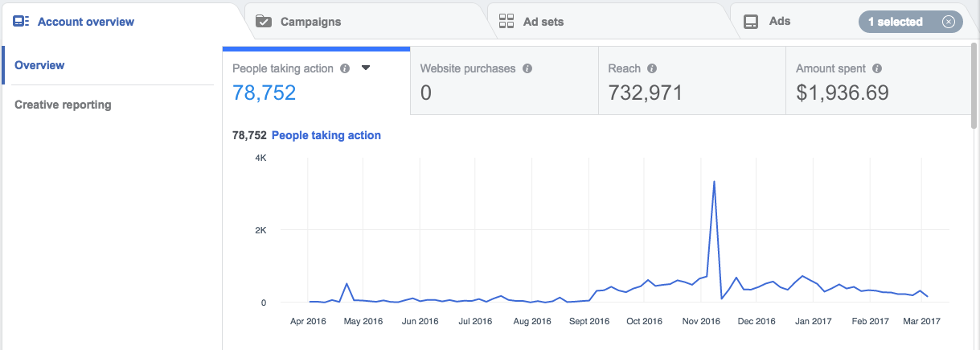Click the Ads tab icon
The image size is (980, 350).
(750, 22)
